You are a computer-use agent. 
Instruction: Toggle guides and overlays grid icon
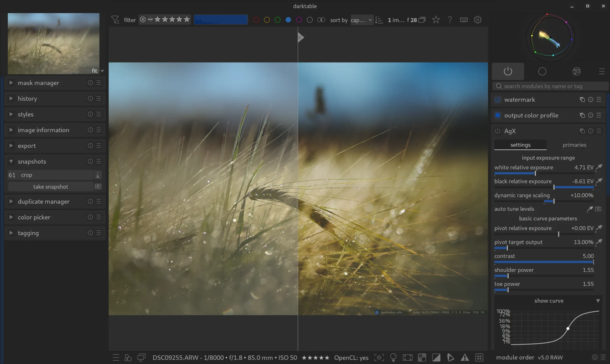pyautogui.click(x=479, y=357)
